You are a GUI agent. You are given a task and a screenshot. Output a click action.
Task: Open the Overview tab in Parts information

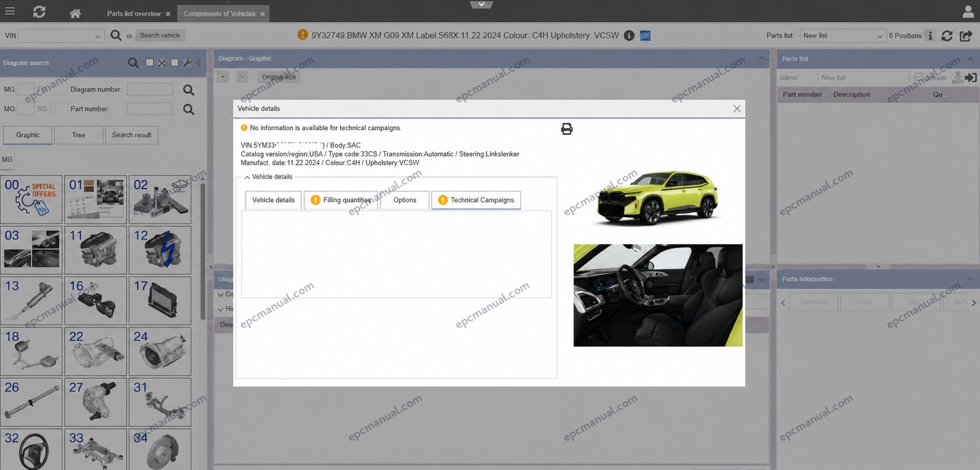point(814,302)
